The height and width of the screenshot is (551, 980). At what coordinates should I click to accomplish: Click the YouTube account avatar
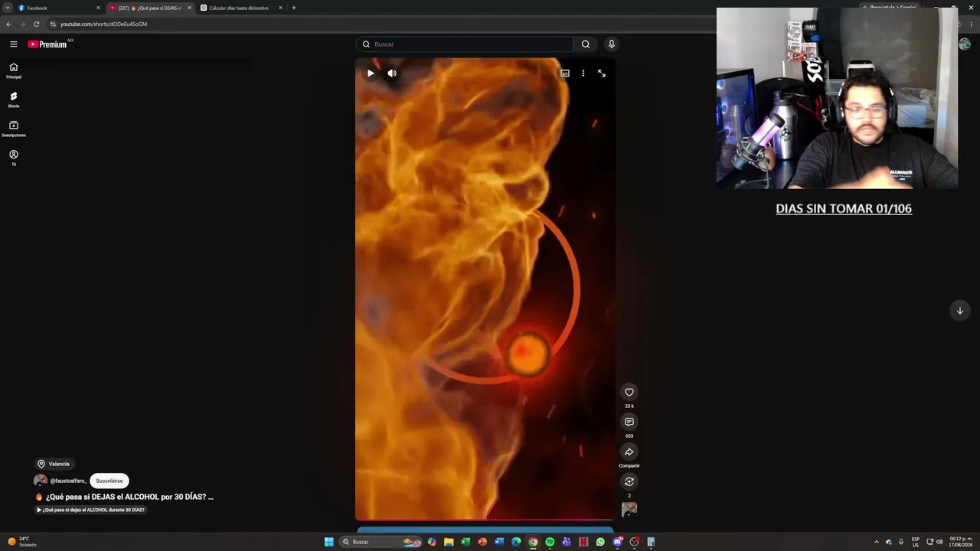[x=965, y=44]
